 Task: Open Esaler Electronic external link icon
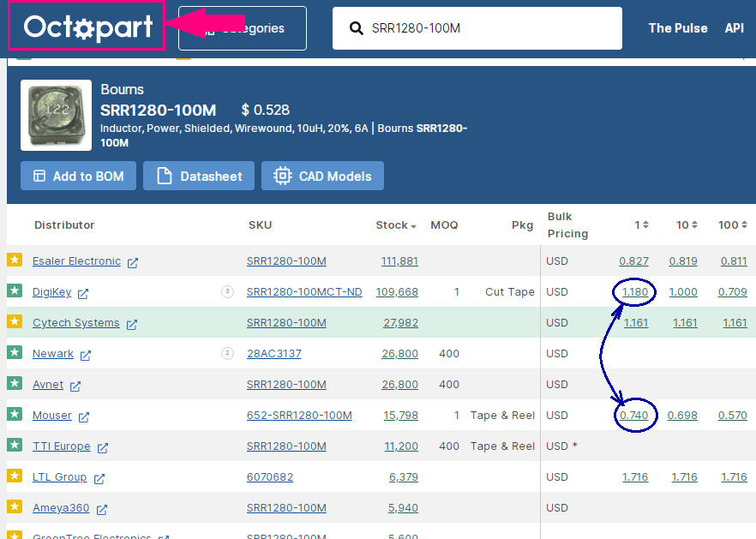pos(133,263)
